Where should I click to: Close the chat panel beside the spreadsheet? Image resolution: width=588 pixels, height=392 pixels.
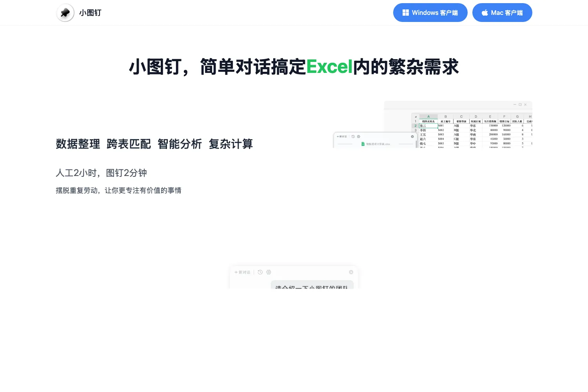[x=412, y=136]
